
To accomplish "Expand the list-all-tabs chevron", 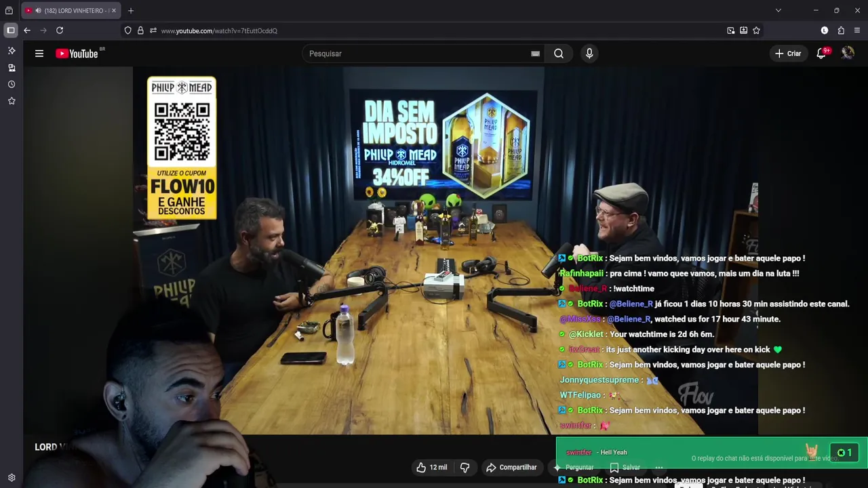I will (x=778, y=11).
